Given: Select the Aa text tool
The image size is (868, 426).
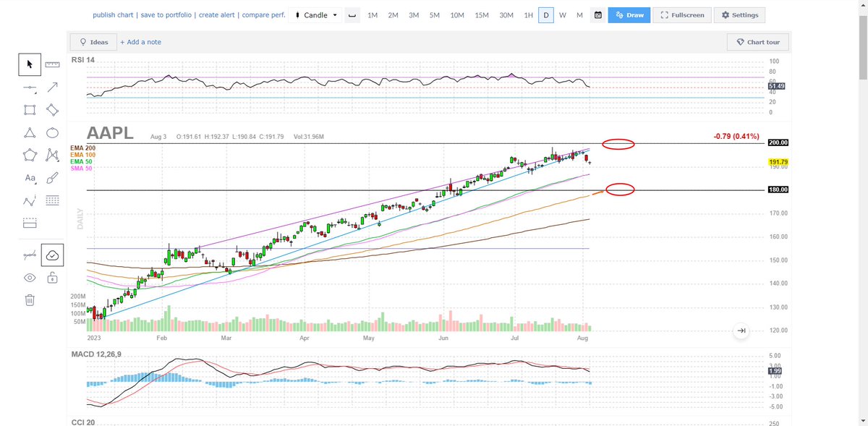Looking at the screenshot, I should (x=30, y=177).
